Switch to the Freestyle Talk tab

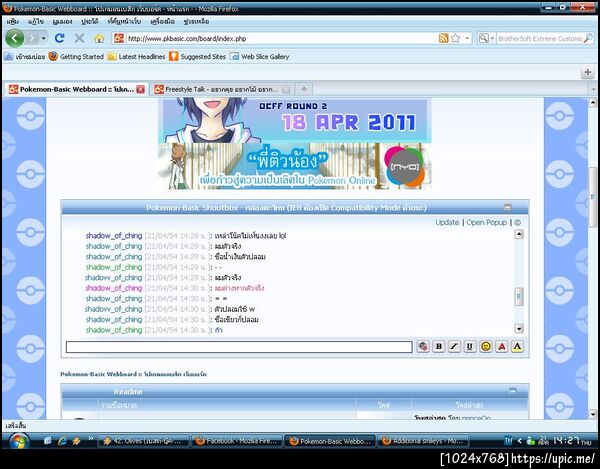click(x=220, y=89)
